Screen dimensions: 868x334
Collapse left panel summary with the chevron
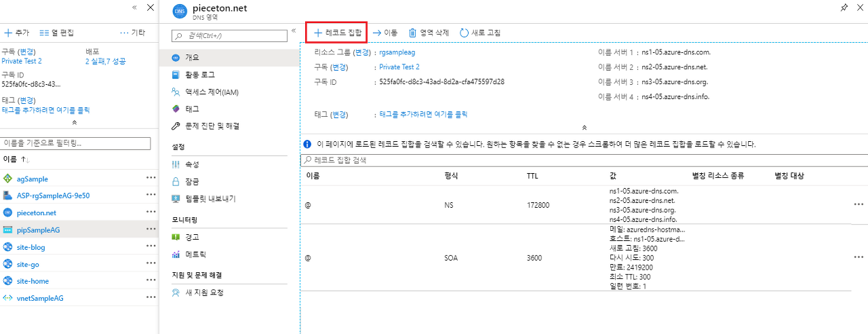[75, 123]
